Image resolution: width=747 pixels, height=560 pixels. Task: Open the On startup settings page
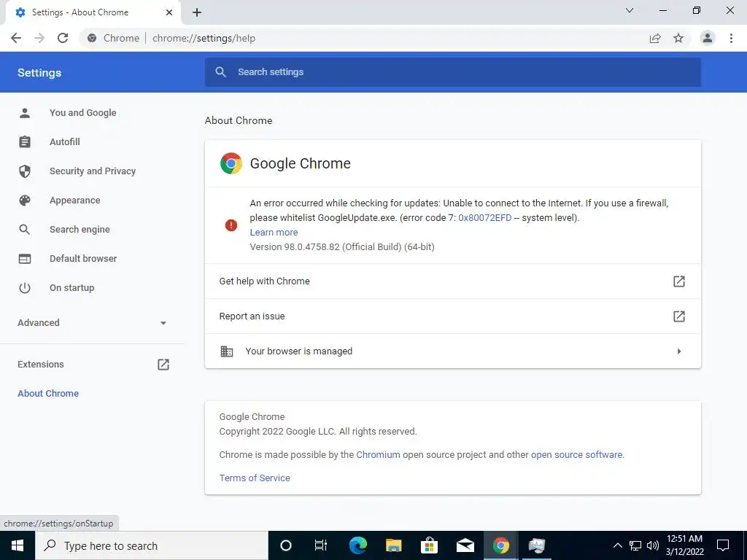pyautogui.click(x=72, y=287)
